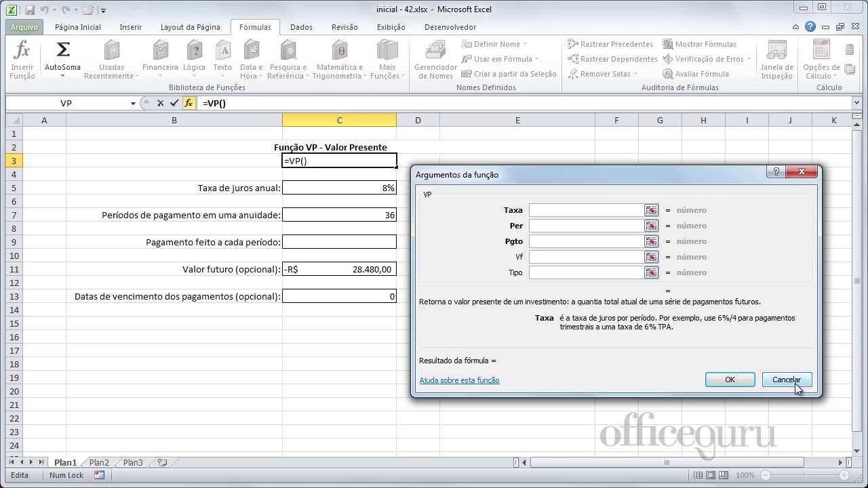Open Gerenciador de Nomes
This screenshot has height=488, width=868.
[x=435, y=51]
